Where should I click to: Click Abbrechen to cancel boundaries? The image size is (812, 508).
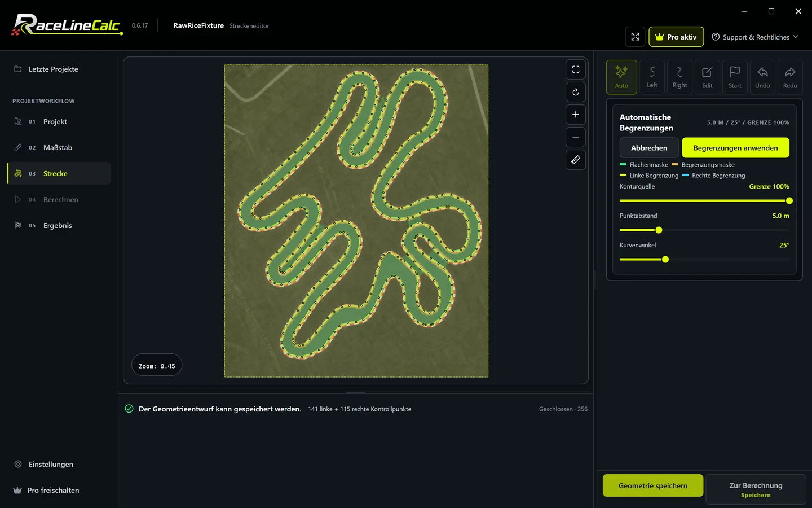tap(649, 148)
